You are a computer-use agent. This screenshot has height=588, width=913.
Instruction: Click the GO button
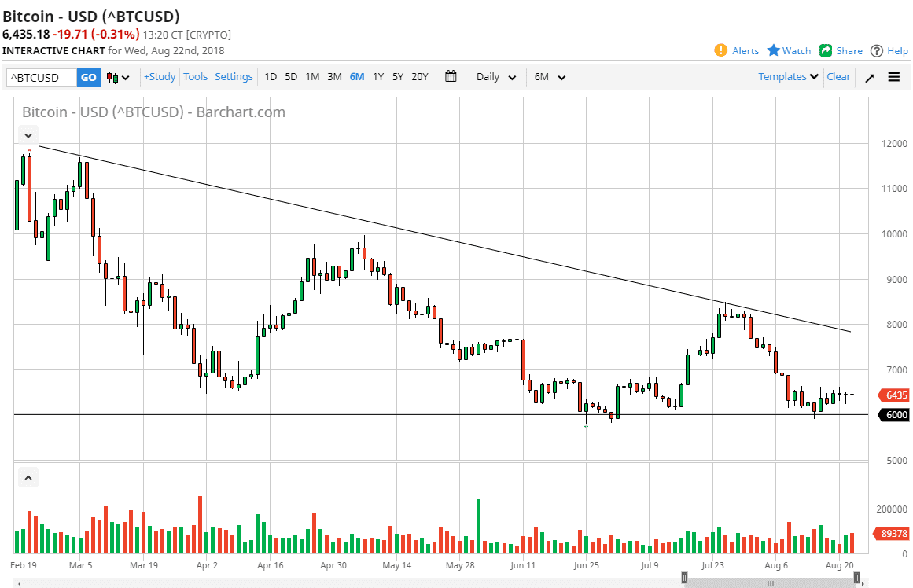tap(88, 77)
